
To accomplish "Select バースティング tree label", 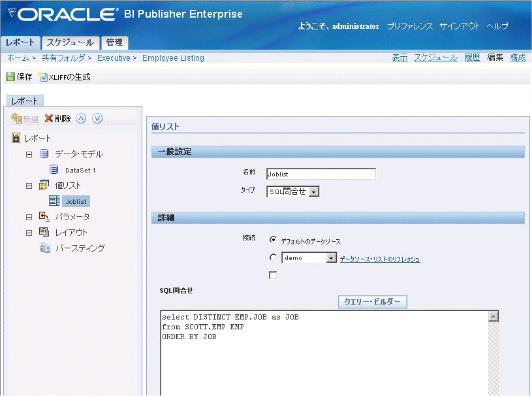I will click(x=80, y=248).
